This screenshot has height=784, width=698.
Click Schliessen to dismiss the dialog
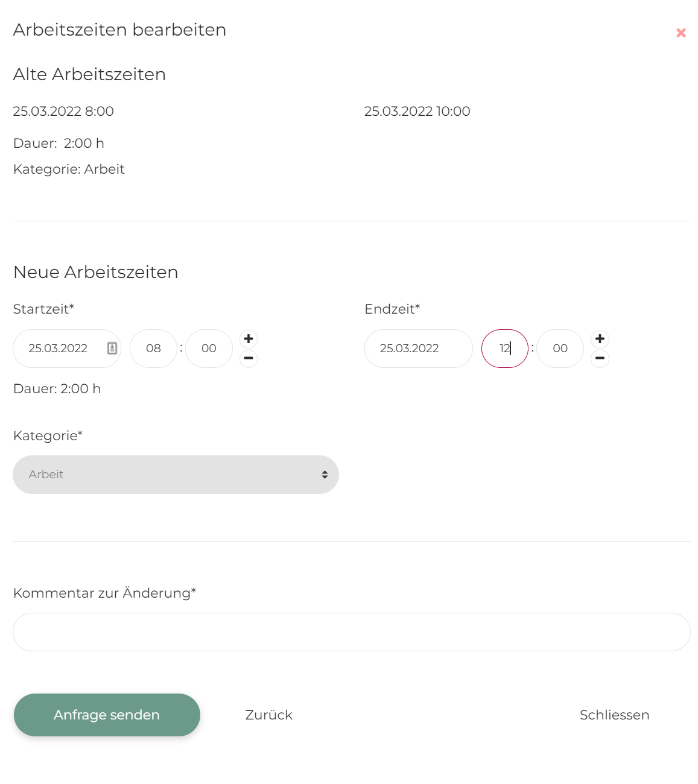point(614,715)
